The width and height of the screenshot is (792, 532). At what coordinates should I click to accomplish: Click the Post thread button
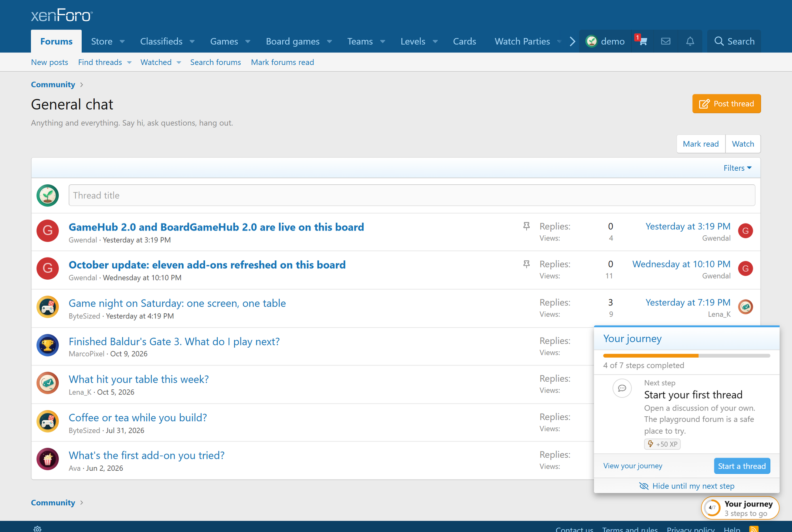(726, 104)
